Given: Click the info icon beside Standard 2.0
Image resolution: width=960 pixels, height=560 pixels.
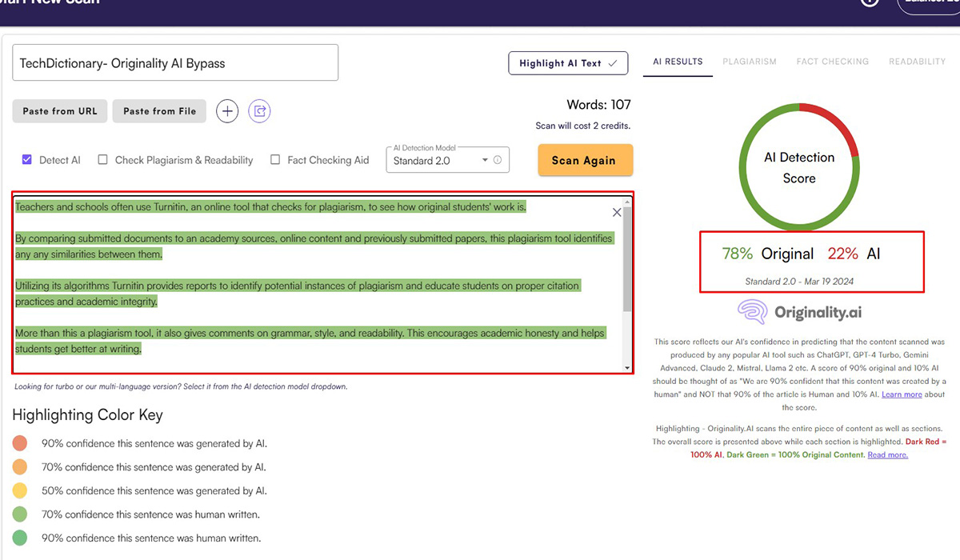Looking at the screenshot, I should coord(498,160).
